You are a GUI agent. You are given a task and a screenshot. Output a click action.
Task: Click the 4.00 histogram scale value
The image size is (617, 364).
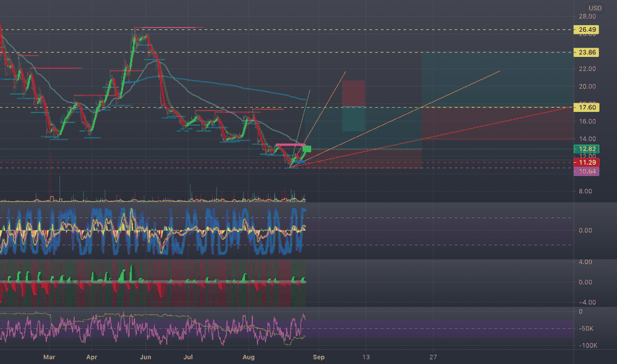coord(585,262)
